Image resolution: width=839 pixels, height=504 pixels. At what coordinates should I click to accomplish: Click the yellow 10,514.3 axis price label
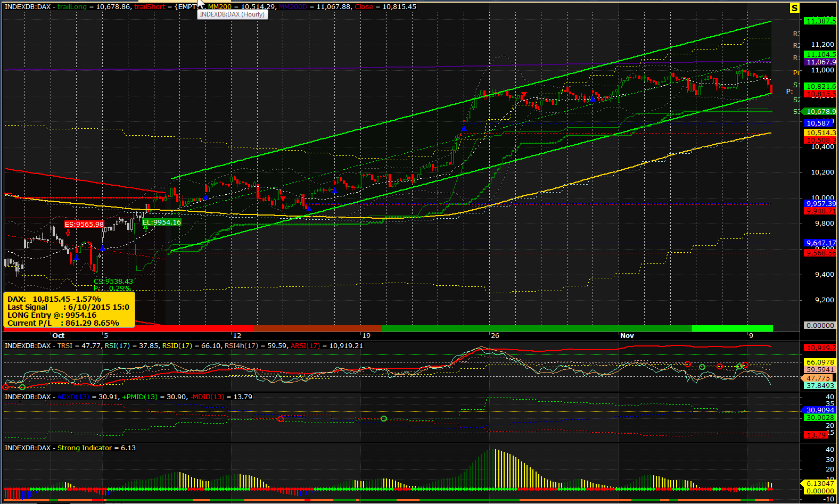pyautogui.click(x=820, y=133)
